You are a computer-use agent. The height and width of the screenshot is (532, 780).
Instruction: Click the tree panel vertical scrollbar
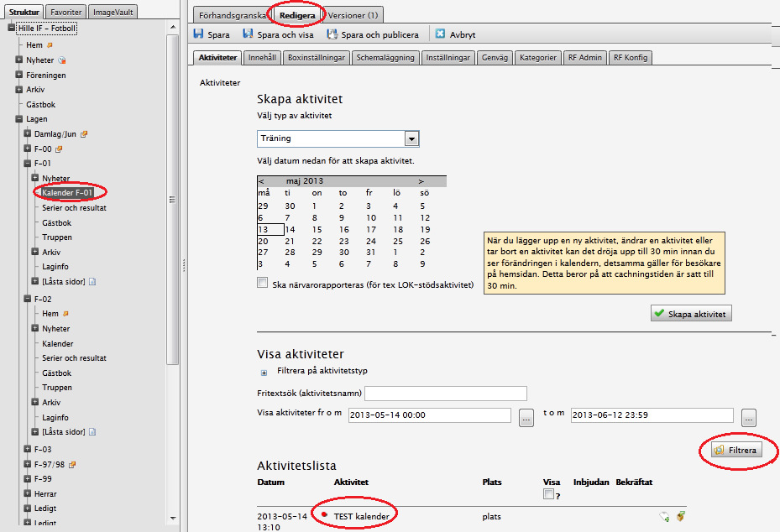coord(173,199)
